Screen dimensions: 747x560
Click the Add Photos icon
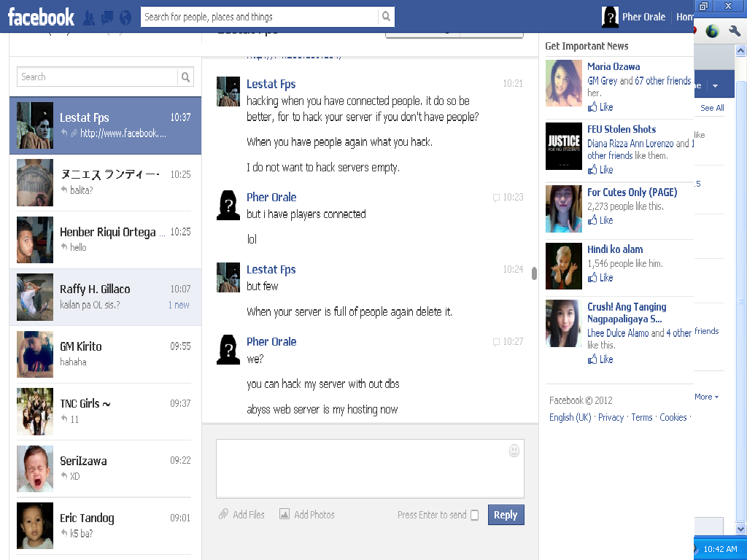(285, 515)
